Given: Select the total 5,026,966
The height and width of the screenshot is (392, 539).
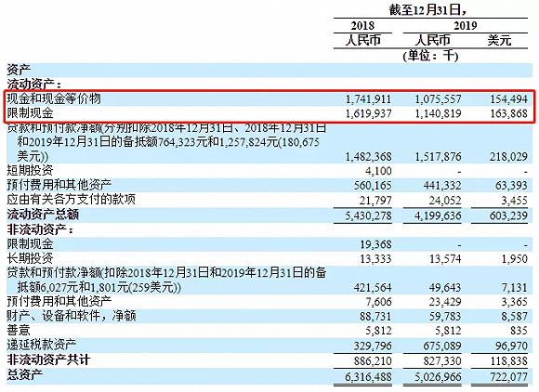Looking at the screenshot, I should [x=438, y=376].
